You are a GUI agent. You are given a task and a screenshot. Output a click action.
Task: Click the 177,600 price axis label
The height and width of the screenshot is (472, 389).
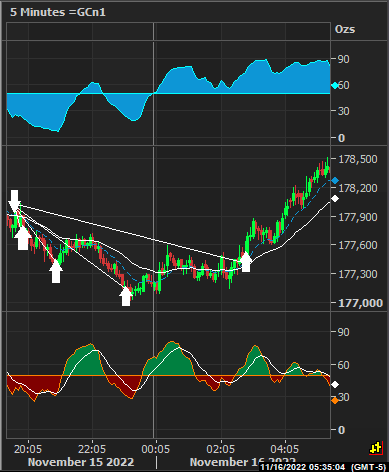tap(358, 245)
